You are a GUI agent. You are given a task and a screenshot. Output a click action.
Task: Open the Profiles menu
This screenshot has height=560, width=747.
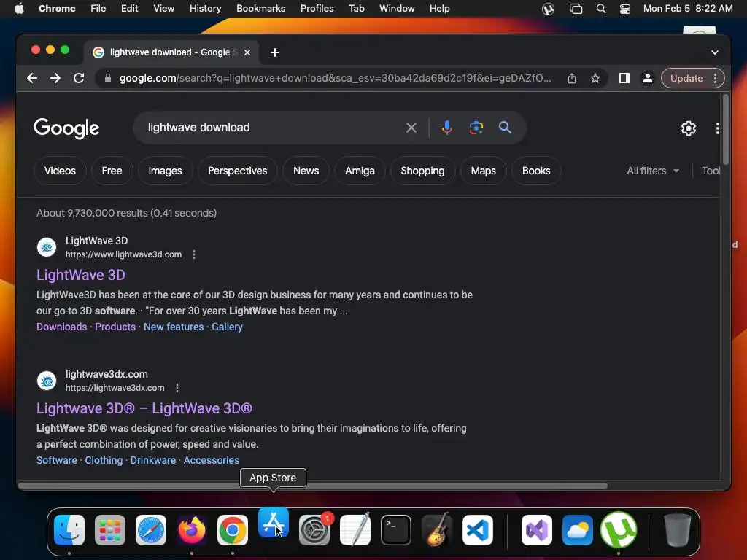pos(317,9)
